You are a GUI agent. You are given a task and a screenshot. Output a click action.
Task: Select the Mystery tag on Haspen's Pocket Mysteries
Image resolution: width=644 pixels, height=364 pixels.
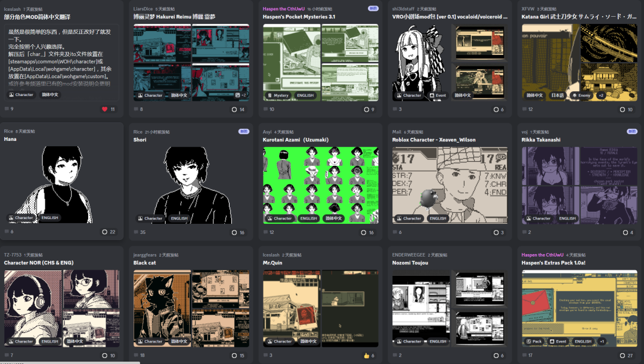tap(278, 95)
